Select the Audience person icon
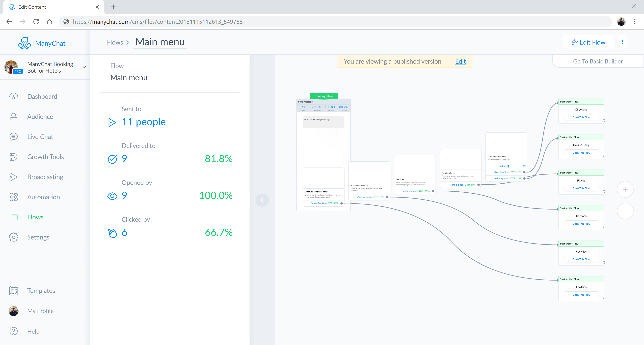 click(x=13, y=117)
